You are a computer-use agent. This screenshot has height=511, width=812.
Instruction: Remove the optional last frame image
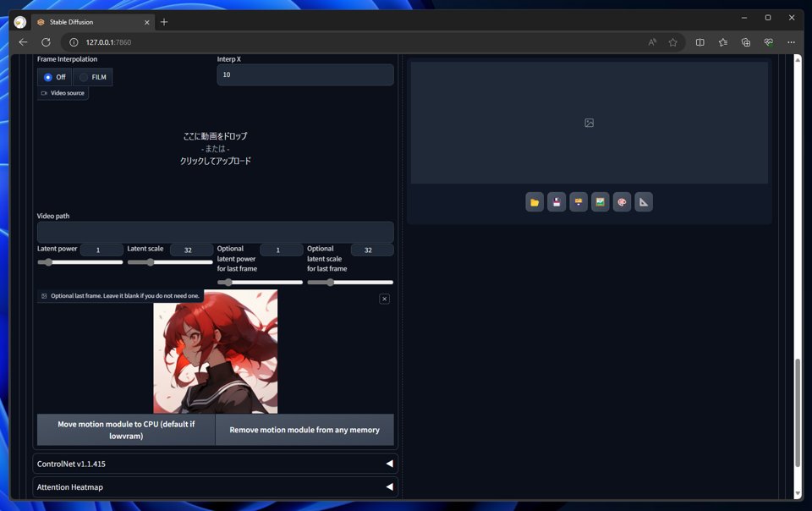pos(384,299)
